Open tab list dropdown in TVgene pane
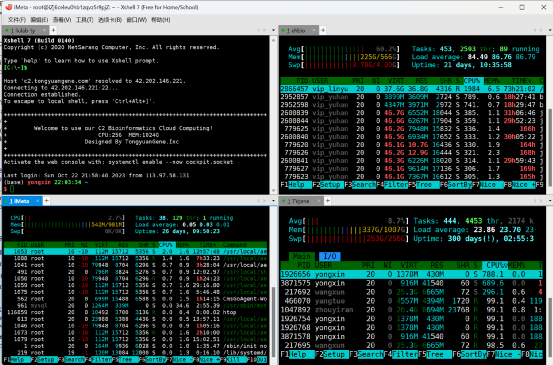This screenshot has height=365, width=553. pos(550,201)
